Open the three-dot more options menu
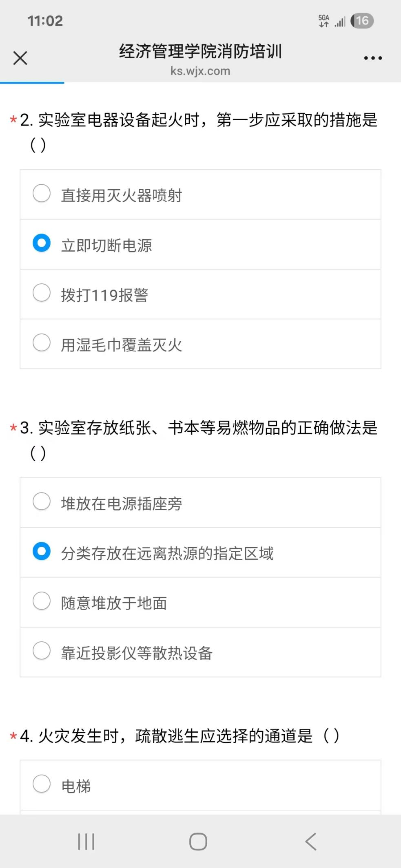Image resolution: width=401 pixels, height=868 pixels. click(x=373, y=58)
